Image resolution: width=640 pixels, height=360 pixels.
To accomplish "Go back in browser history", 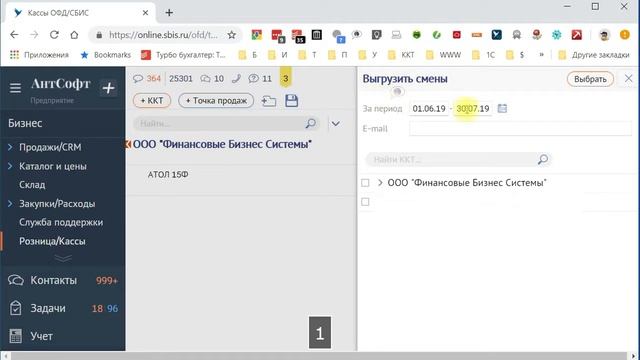I will click(14, 35).
